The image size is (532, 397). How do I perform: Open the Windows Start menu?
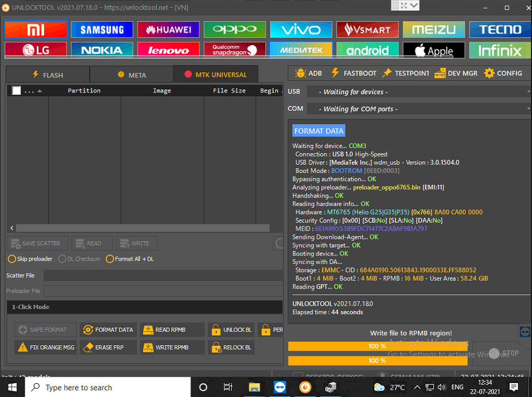[x=13, y=387]
